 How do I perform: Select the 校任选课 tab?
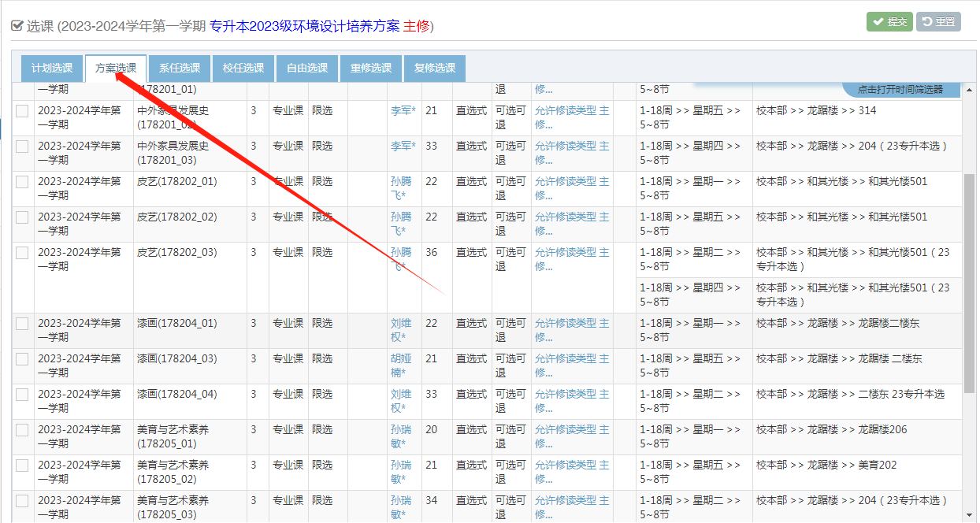click(243, 68)
